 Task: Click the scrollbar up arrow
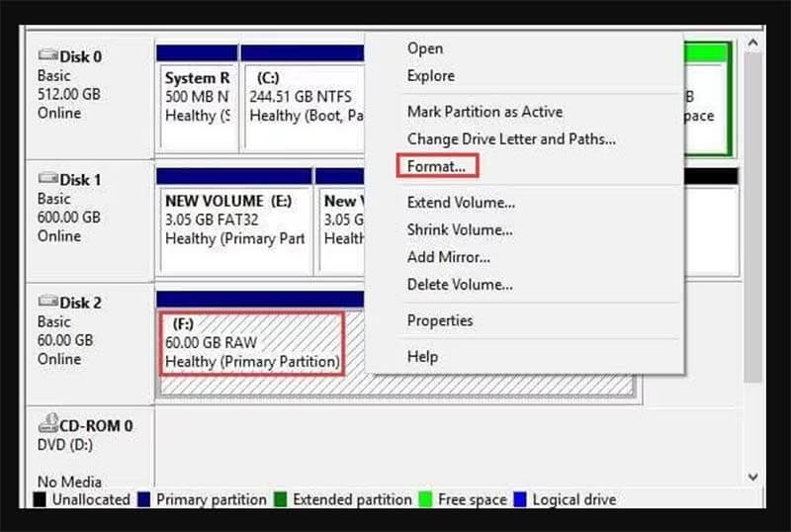[753, 44]
